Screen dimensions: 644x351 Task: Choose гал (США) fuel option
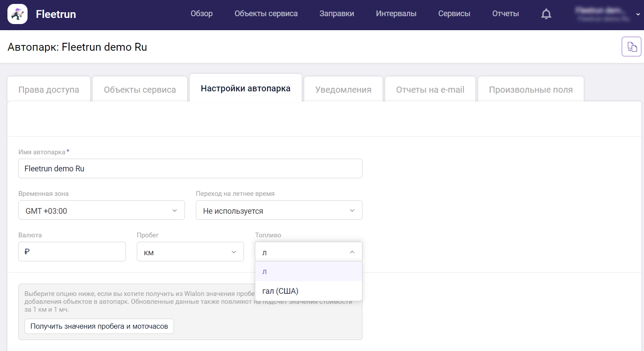280,291
